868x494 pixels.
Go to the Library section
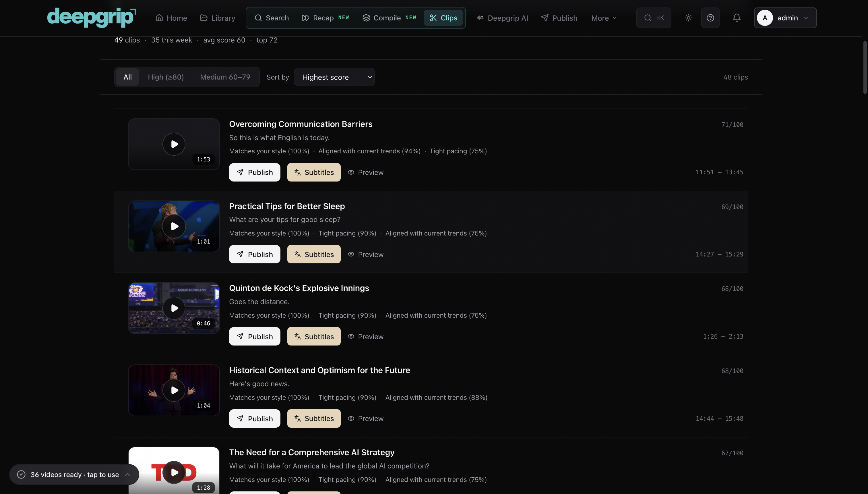[217, 18]
